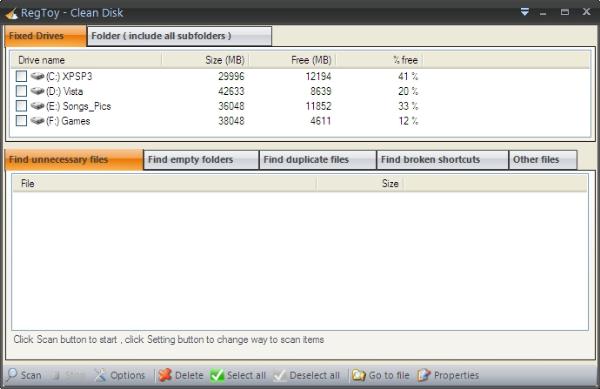Tick the (D:) Vista drive checkbox

(21, 91)
